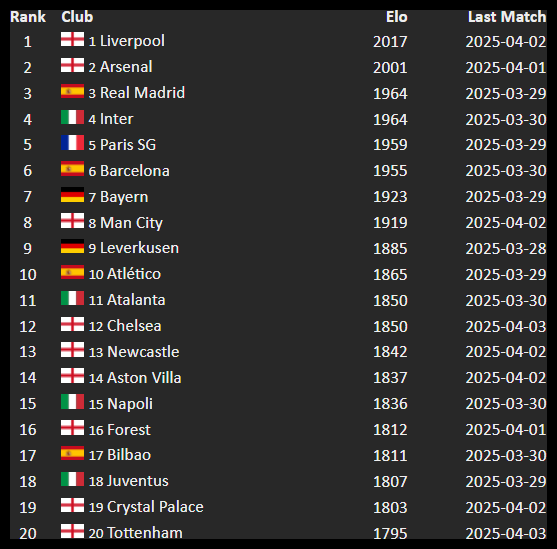
Task: Open the Crystal Palace club link
Action: tap(155, 507)
